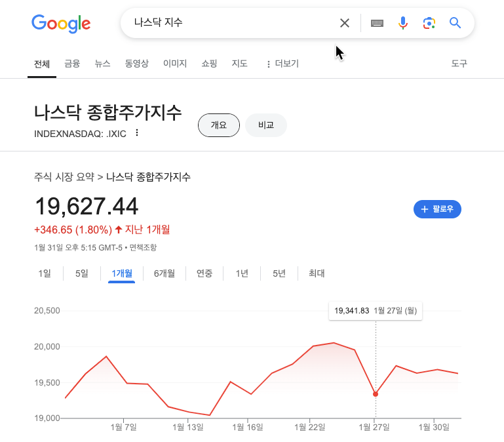Click the 1월 13일 axis label

click(188, 427)
